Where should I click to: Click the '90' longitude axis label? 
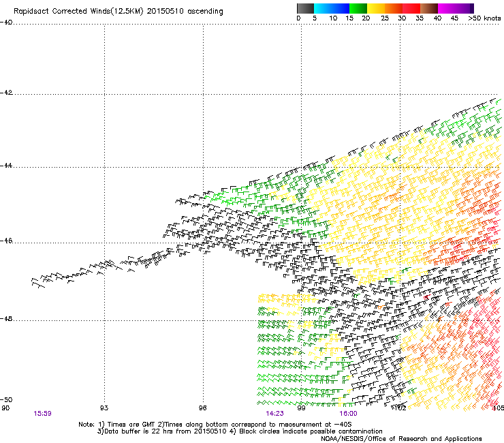coord(5,408)
